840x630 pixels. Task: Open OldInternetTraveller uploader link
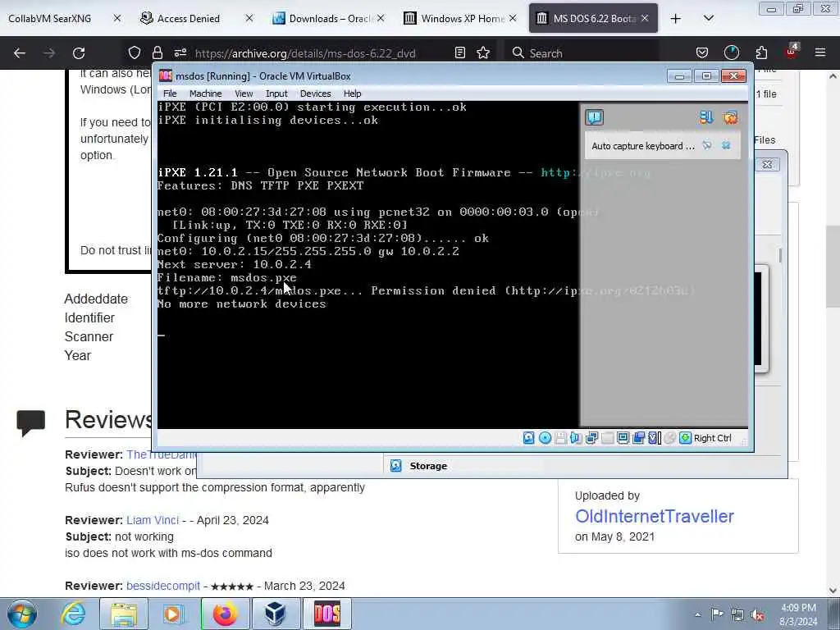point(654,517)
